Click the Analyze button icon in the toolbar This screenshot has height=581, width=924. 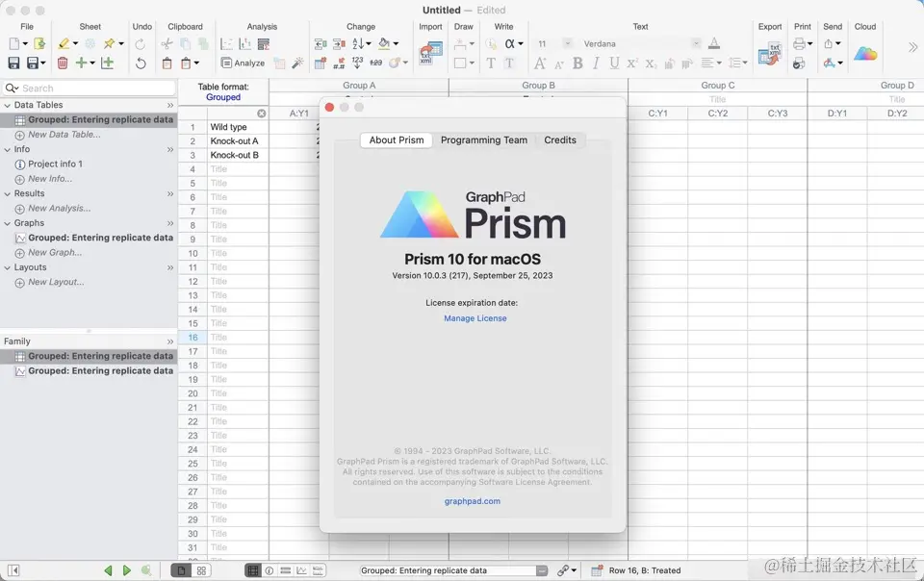(225, 61)
